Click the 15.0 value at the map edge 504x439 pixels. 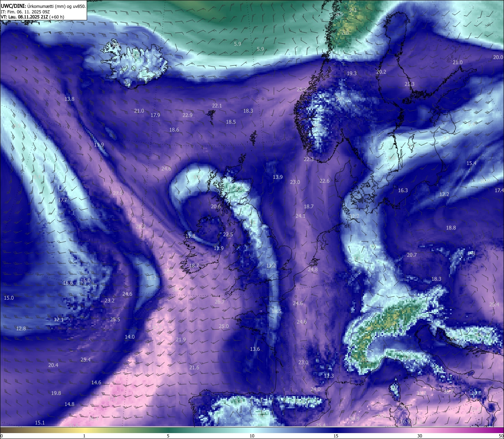point(9,298)
